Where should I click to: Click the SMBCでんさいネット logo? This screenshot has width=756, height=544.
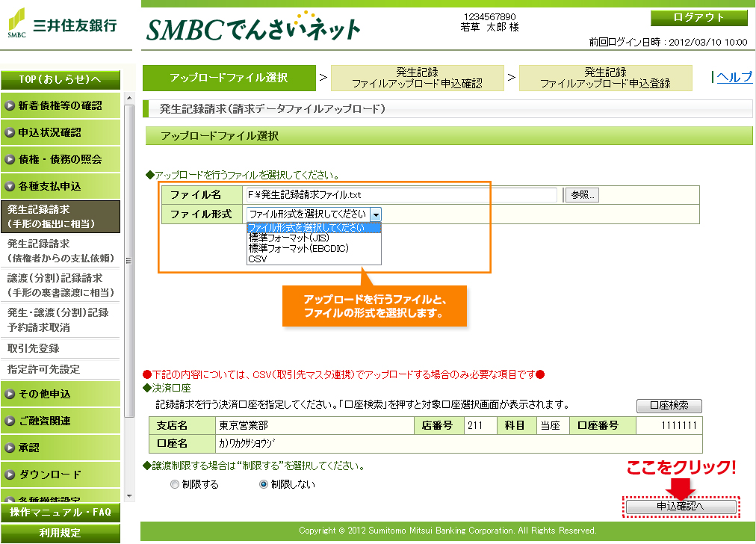(253, 27)
